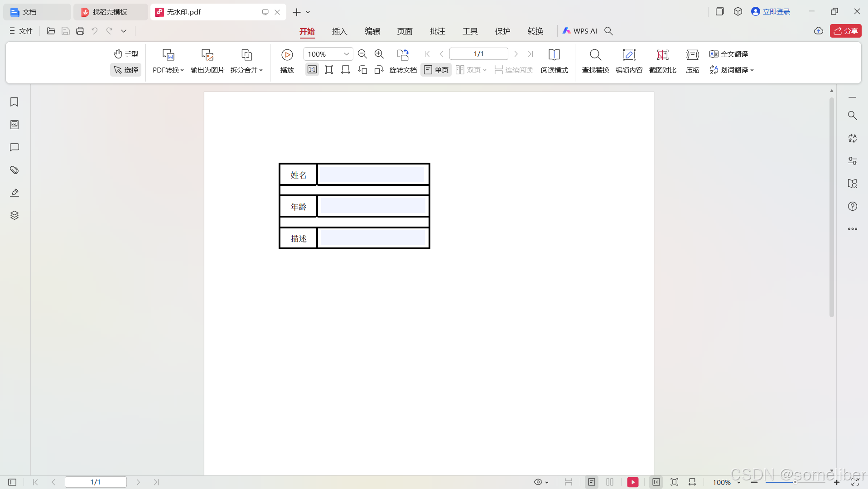Set actual size 1:1 view
This screenshot has height=489, width=868.
tap(312, 69)
